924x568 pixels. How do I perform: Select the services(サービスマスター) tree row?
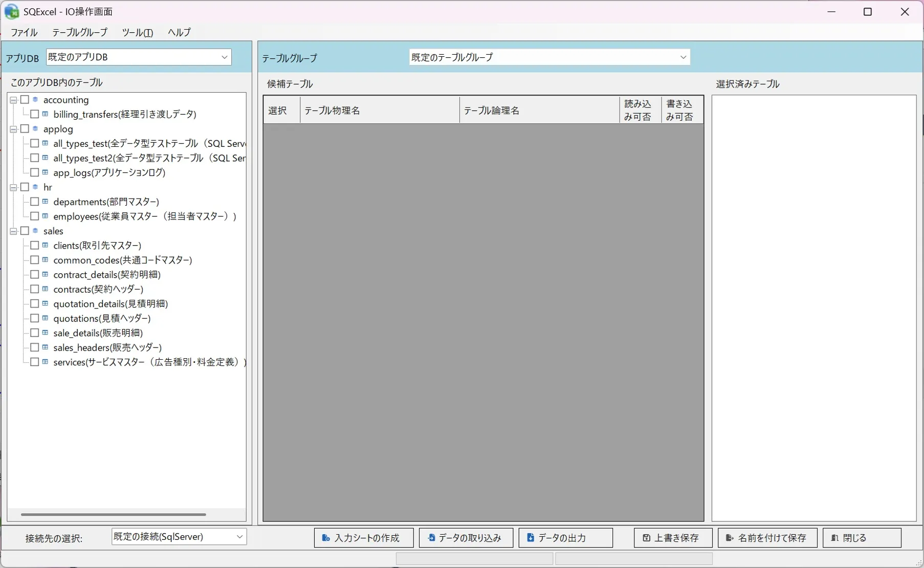[149, 362]
